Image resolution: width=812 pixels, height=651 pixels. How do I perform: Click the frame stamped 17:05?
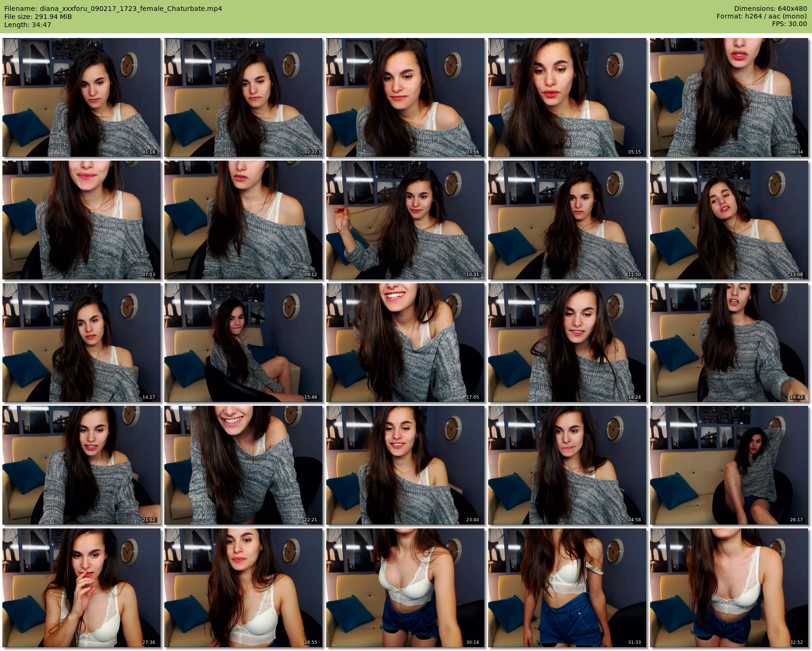click(x=406, y=343)
